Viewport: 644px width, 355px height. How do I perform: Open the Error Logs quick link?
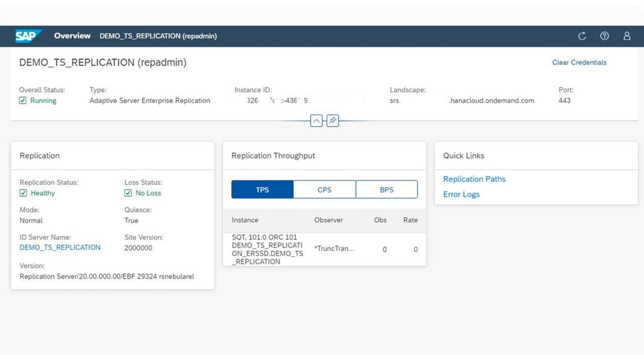pos(461,194)
